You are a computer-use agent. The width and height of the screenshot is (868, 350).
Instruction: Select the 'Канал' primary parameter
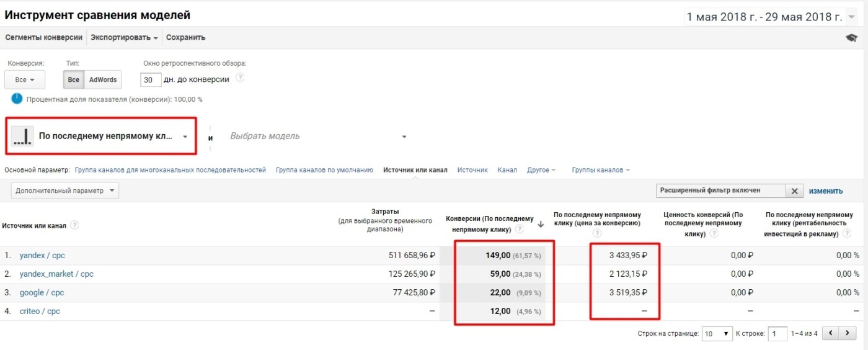click(507, 170)
